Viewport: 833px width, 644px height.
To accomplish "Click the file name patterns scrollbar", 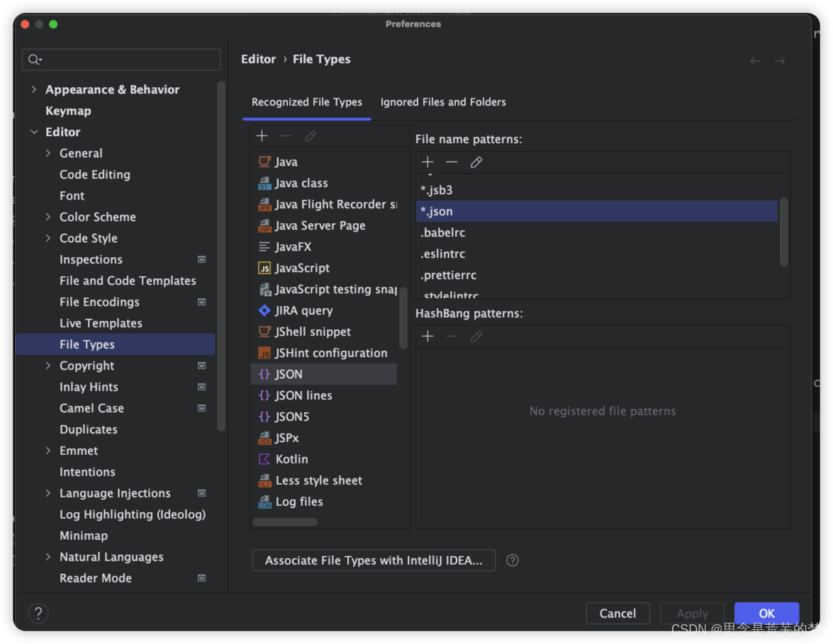I will (783, 232).
